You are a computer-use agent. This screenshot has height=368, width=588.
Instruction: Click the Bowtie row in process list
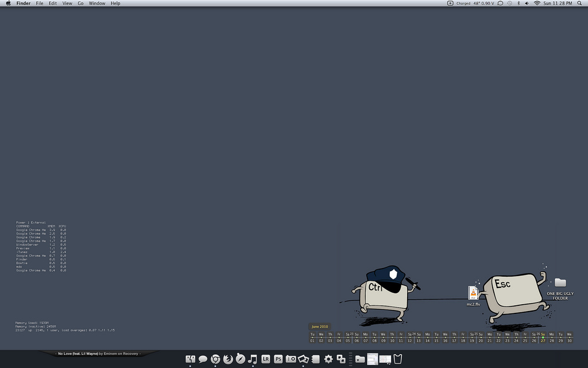(41, 263)
